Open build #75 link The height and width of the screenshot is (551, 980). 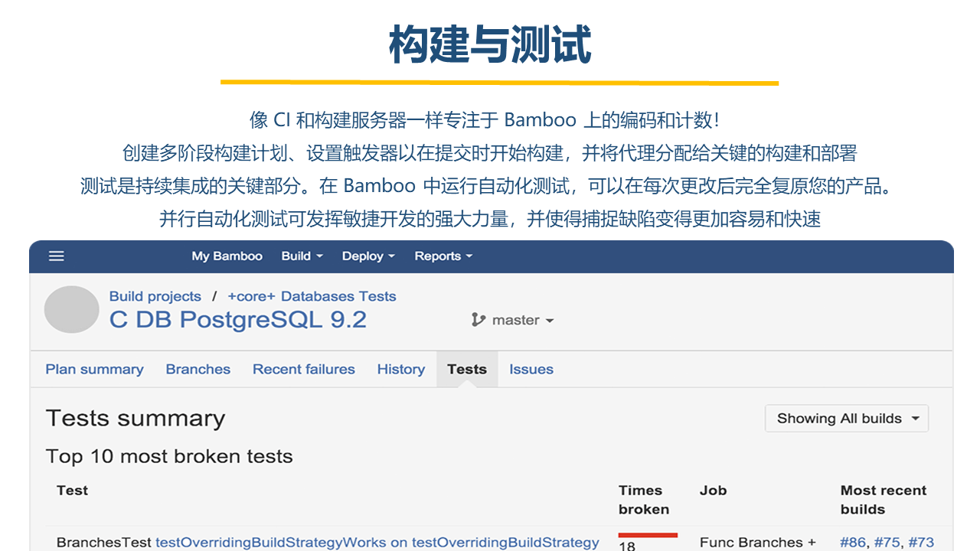(x=887, y=543)
